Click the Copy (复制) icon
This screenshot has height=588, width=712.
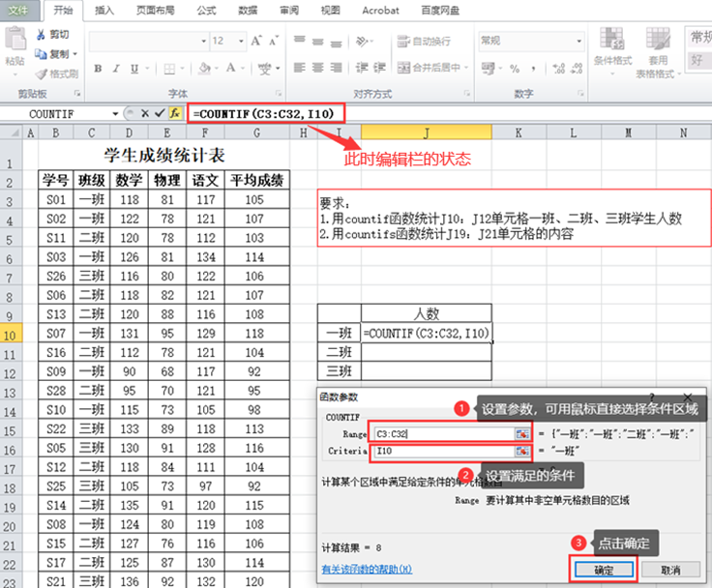pyautogui.click(x=41, y=54)
